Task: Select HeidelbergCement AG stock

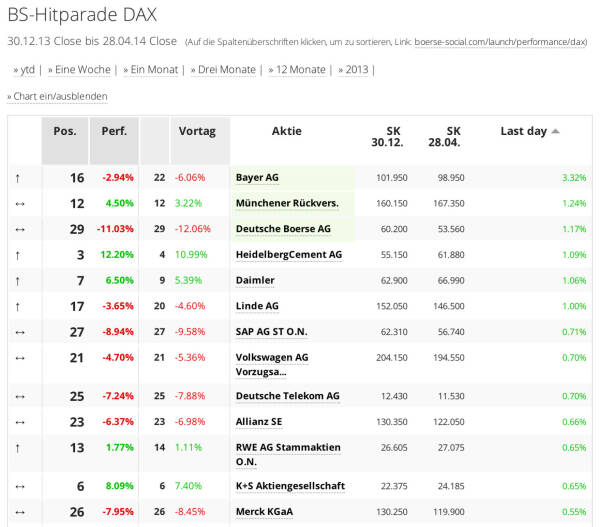Action: [288, 255]
